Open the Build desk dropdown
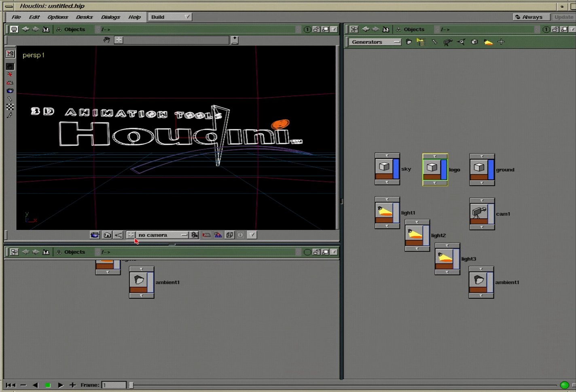Screen dimensions: 576x392 (170, 17)
